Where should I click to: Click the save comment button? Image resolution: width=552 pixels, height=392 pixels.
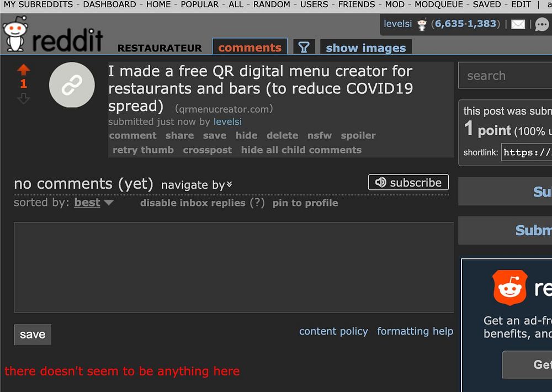33,335
